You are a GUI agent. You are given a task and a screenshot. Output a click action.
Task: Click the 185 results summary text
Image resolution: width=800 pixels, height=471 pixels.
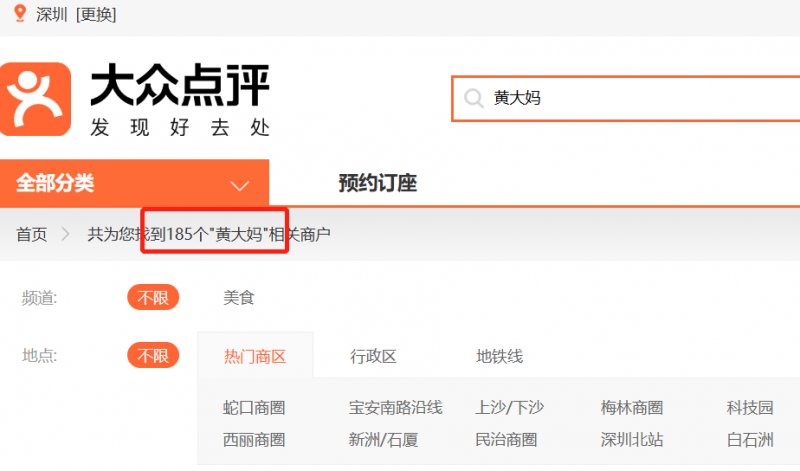(x=209, y=235)
